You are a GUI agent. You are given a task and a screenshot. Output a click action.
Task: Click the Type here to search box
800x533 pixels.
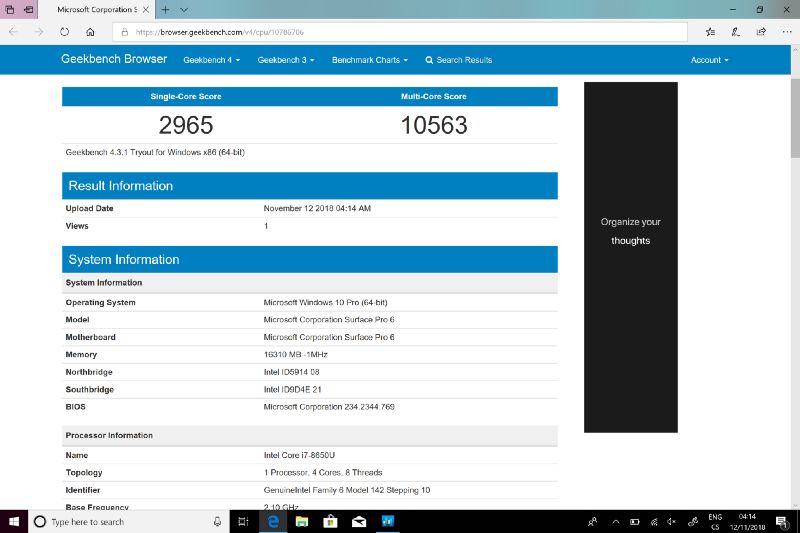[x=129, y=521]
